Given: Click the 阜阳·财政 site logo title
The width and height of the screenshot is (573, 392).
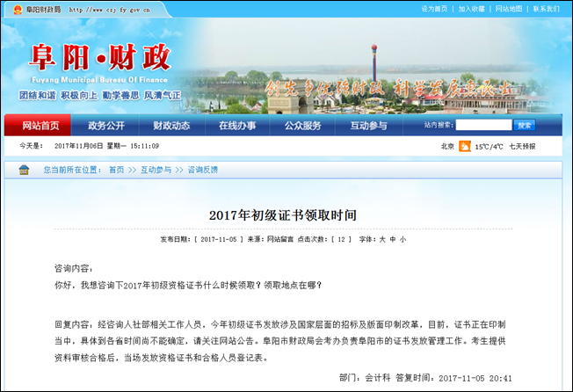Looking at the screenshot, I should click(100, 57).
